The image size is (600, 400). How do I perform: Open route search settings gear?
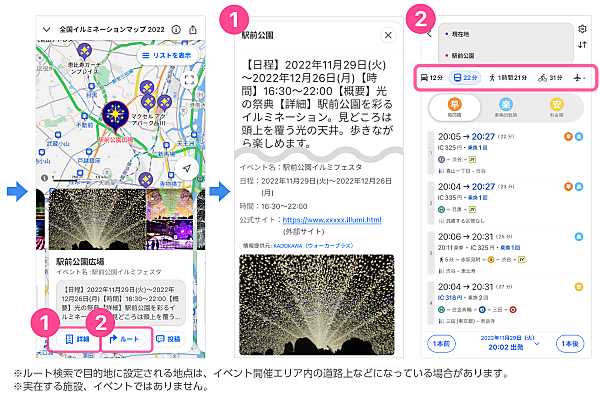(x=582, y=29)
